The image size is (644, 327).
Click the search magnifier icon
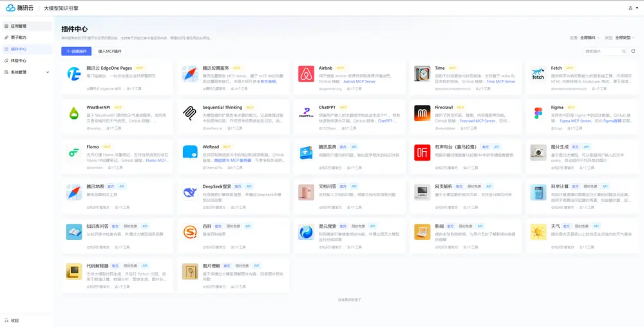(x=623, y=51)
